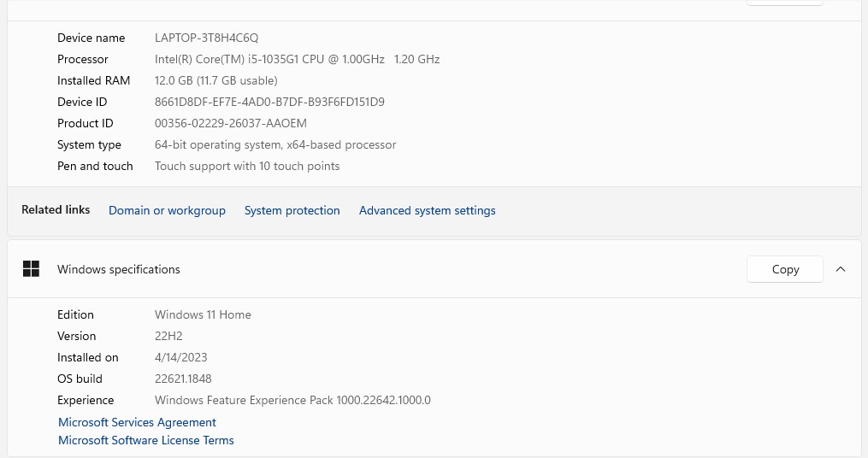This screenshot has width=868, height=458.
Task: Collapse the Windows specifications section chevron
Action: coord(841,269)
